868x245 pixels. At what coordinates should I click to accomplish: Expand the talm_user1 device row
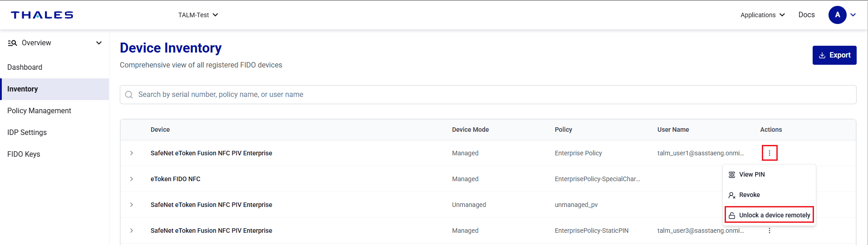pos(132,153)
